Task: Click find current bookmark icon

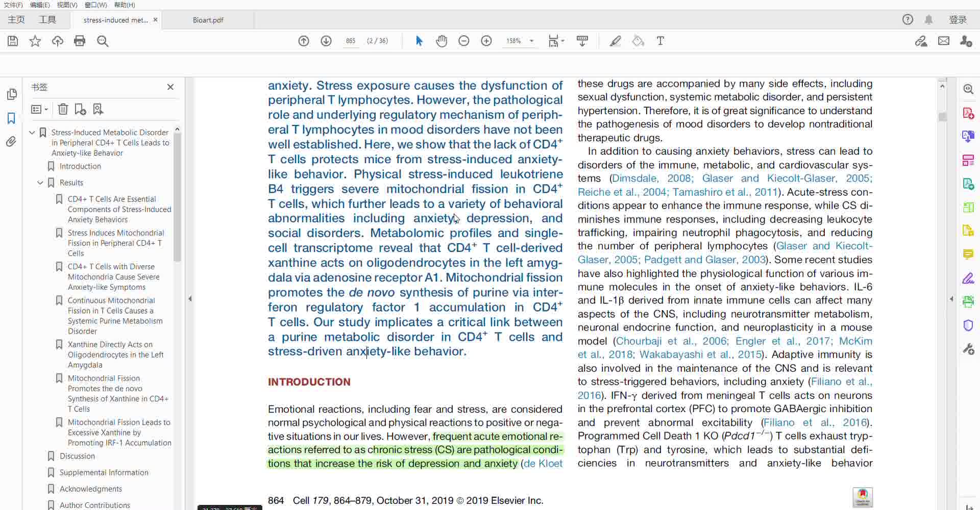Action: click(98, 109)
